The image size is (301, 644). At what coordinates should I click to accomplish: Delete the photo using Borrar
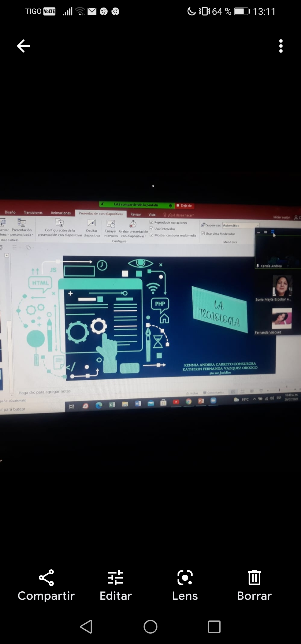[x=254, y=586]
